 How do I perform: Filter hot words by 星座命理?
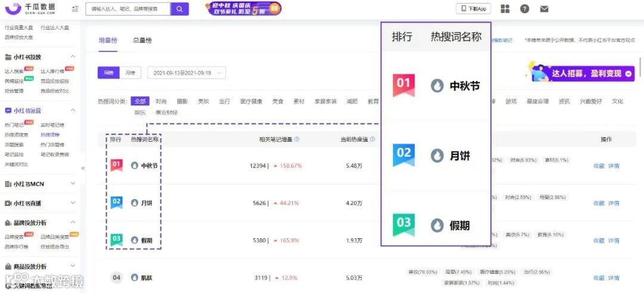tap(538, 101)
